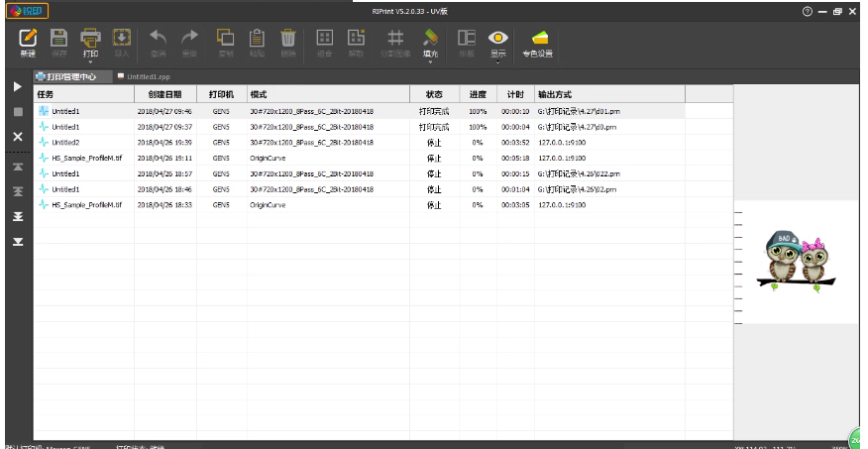Screen dimensions: 868x449
Task: Click the 填充 (Fill) paint roller icon
Action: pos(430,38)
